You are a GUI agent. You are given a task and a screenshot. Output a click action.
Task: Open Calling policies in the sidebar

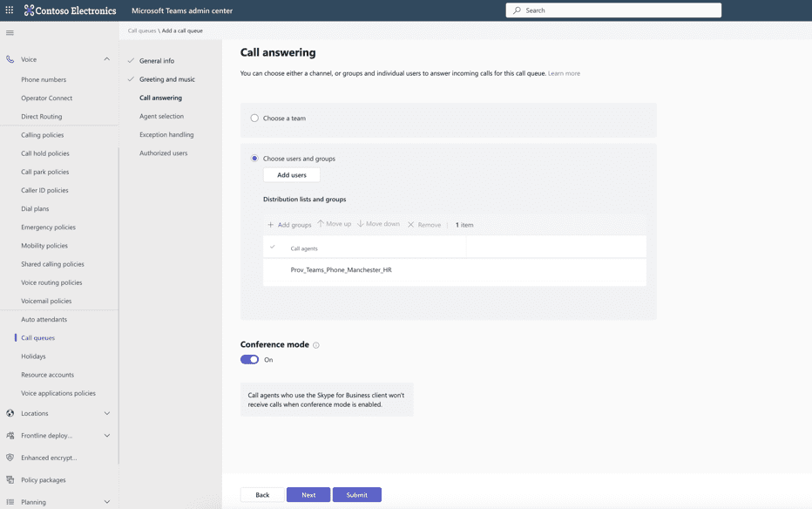pos(43,135)
